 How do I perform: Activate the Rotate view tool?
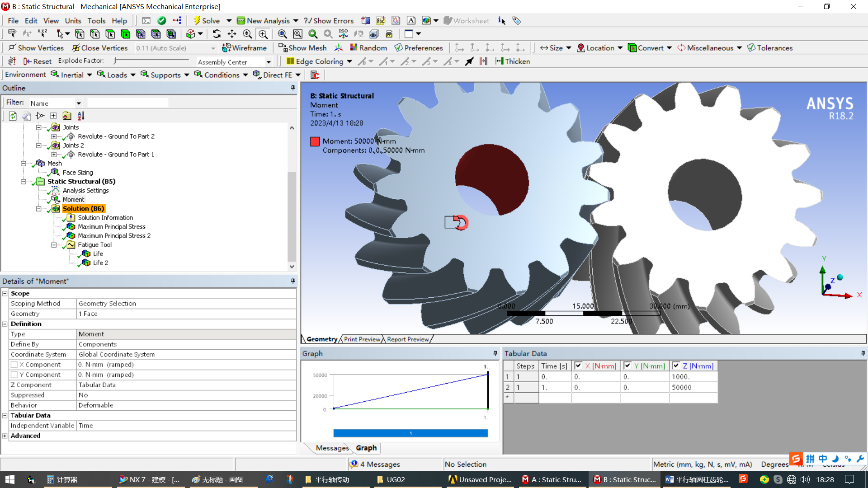point(217,34)
